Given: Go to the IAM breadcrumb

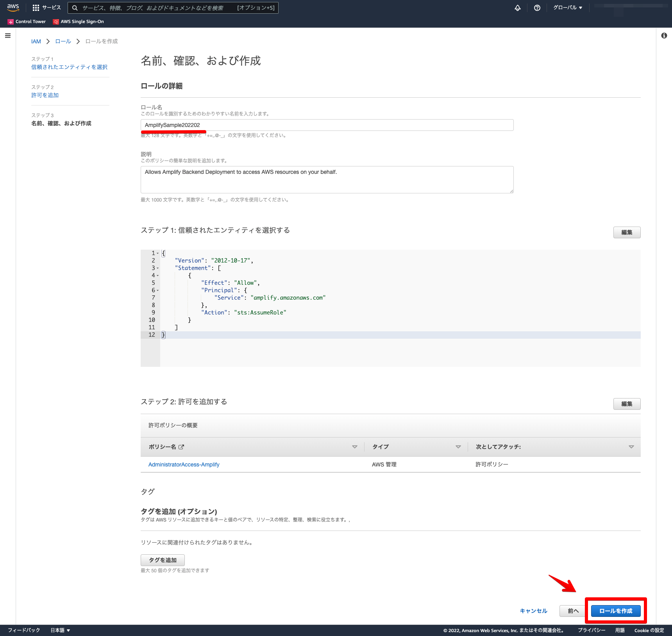Looking at the screenshot, I should pos(36,41).
